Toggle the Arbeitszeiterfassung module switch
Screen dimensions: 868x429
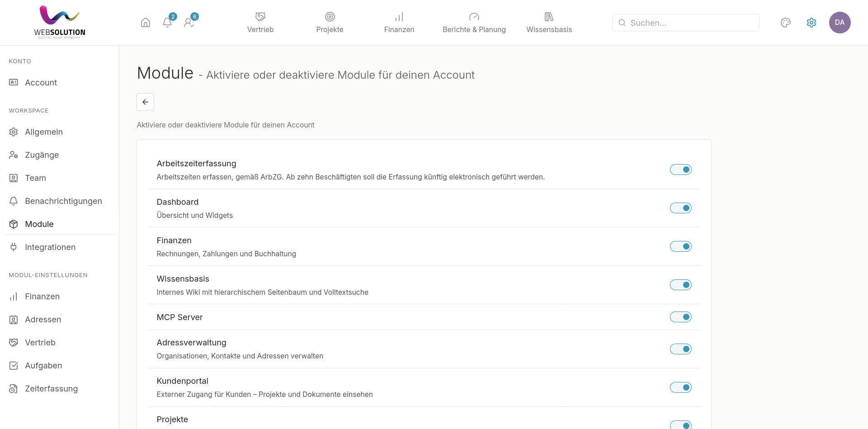pyautogui.click(x=681, y=170)
